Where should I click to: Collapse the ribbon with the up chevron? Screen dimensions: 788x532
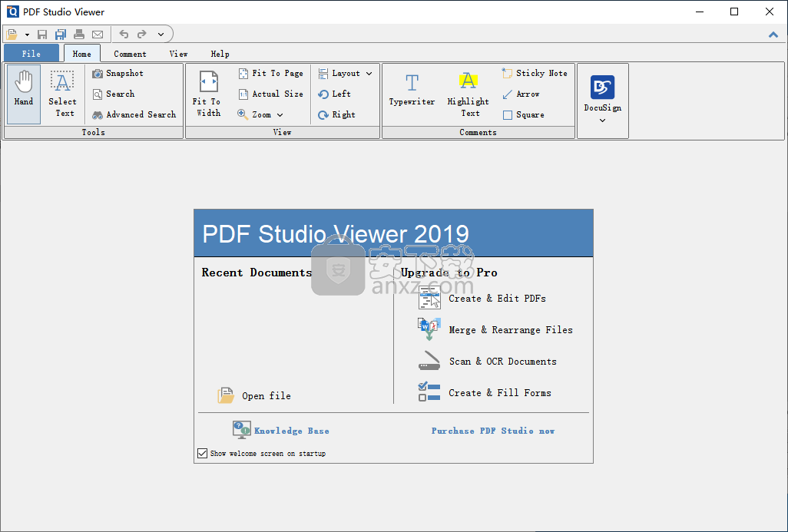pos(773,35)
